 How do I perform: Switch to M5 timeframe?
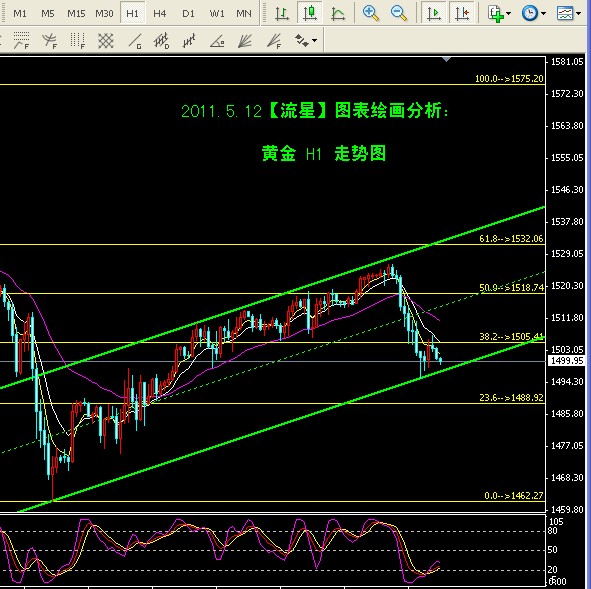tap(48, 14)
